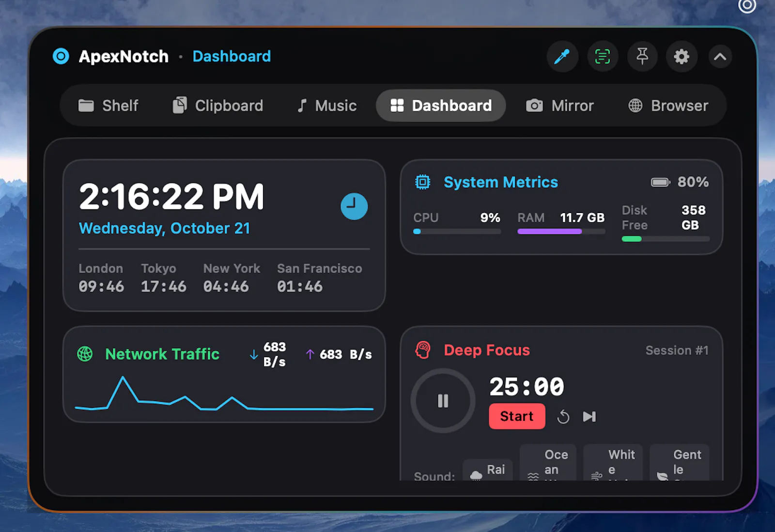Click the New York 04:46 clock

(x=232, y=278)
